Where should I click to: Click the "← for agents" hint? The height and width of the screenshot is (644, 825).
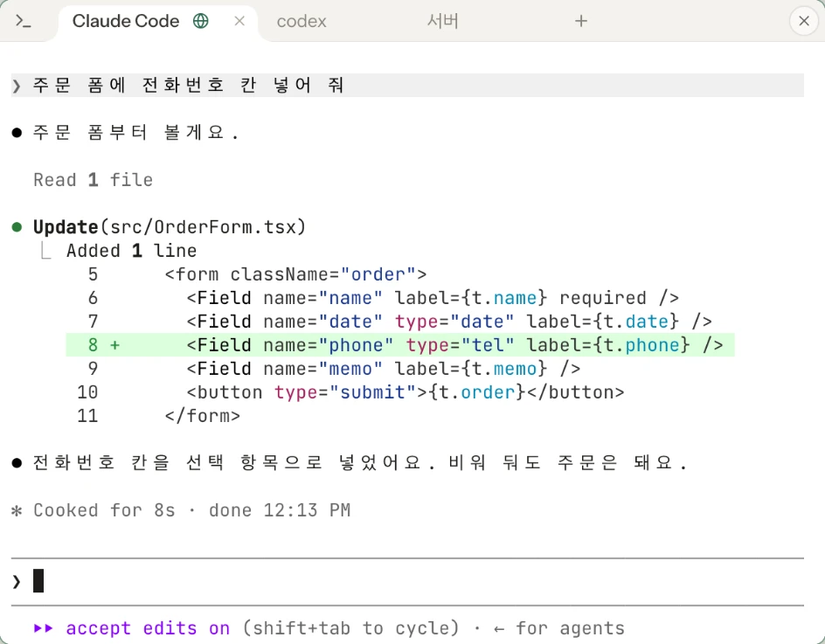click(x=558, y=628)
